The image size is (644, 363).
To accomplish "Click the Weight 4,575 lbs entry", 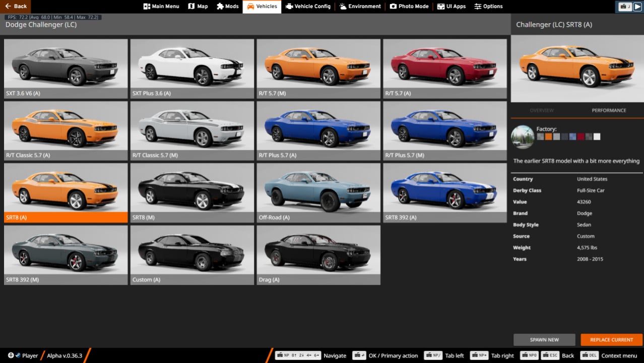I will point(577,248).
